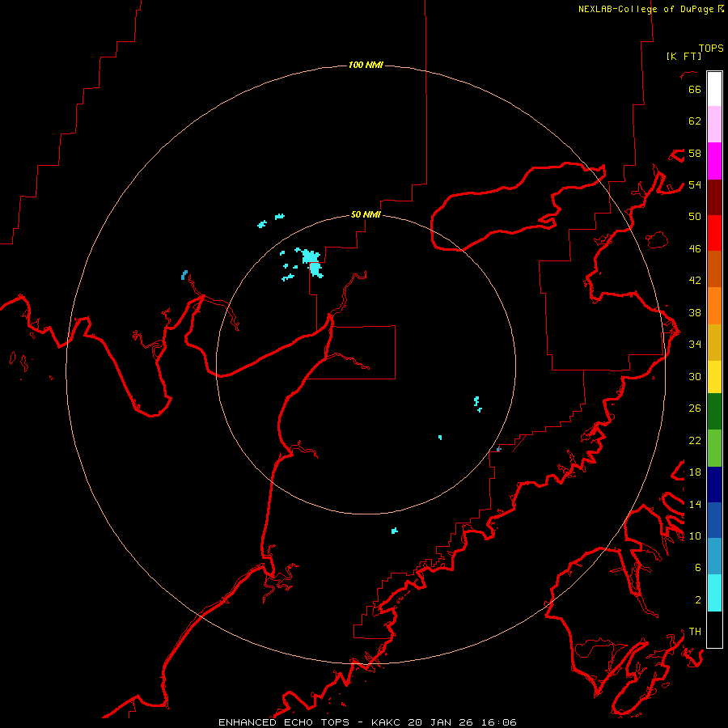
Task: Click the TOPS legend title
Action: pyautogui.click(x=711, y=49)
